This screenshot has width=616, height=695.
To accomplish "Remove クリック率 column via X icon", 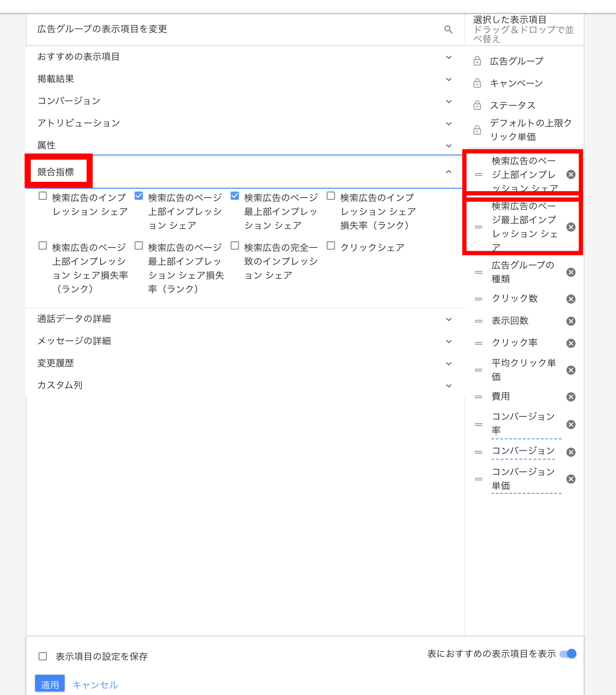I will (571, 343).
